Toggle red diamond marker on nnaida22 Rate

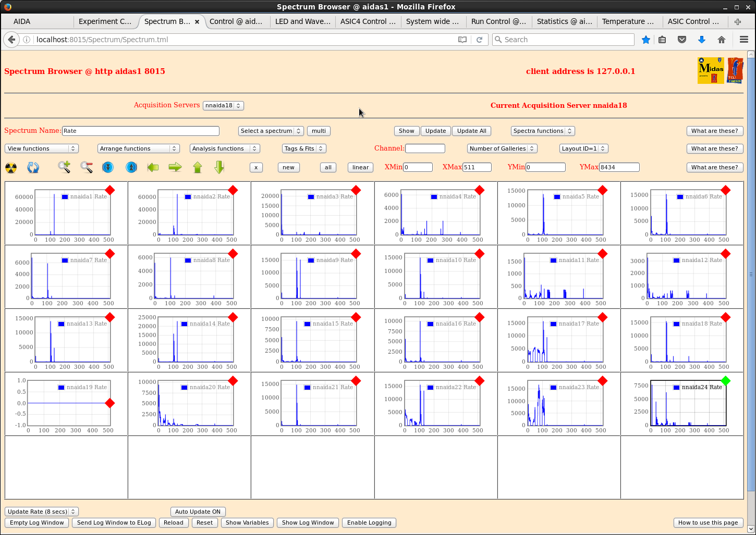click(x=480, y=381)
